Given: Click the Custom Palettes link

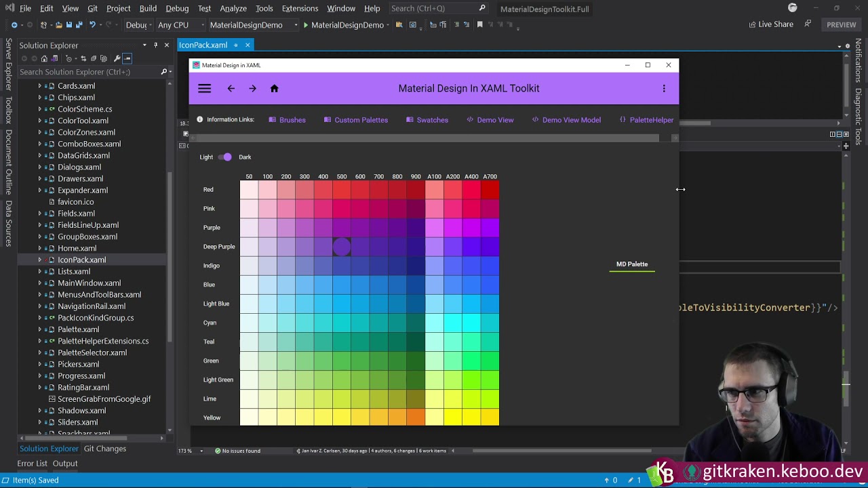Looking at the screenshot, I should tap(361, 120).
